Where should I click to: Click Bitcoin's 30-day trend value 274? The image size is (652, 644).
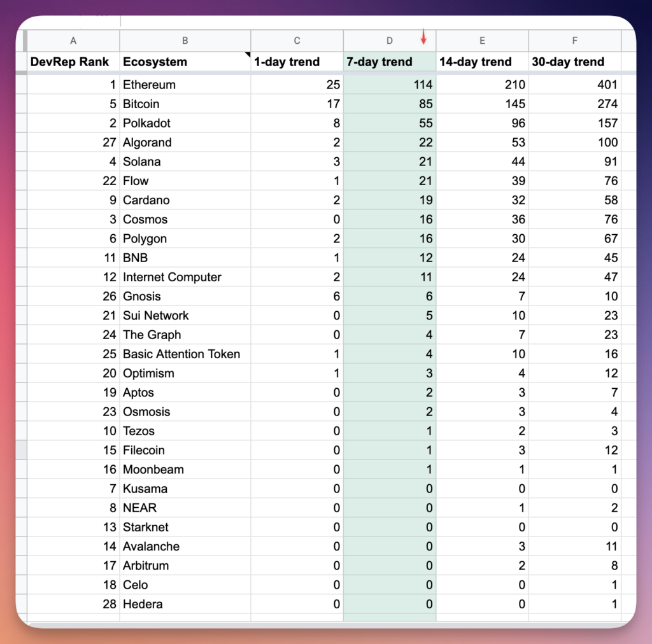click(575, 104)
